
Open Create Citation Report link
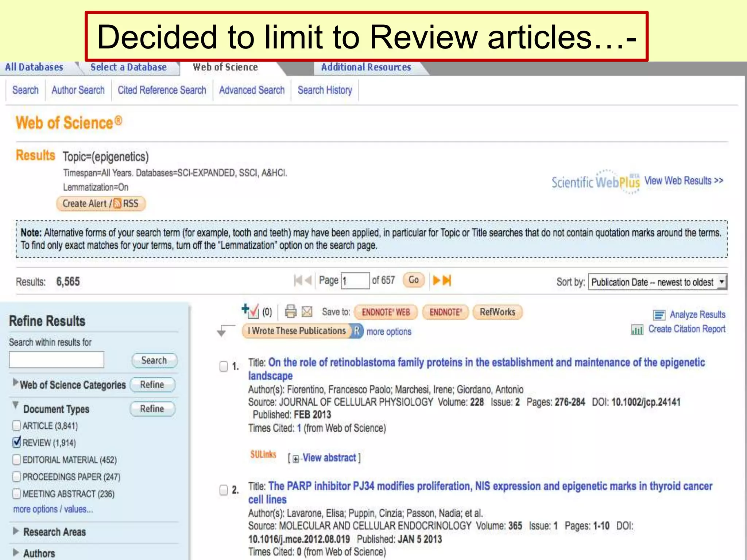tap(687, 329)
